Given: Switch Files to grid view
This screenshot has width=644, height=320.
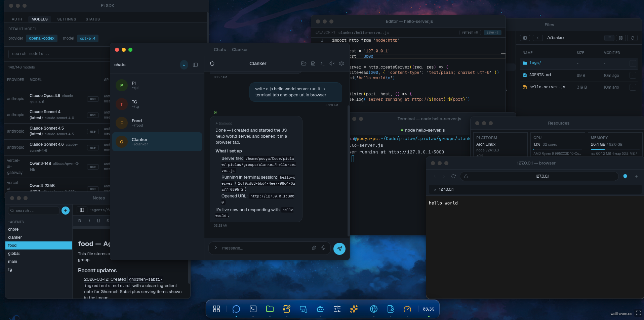Looking at the screenshot, I should coord(620,38).
